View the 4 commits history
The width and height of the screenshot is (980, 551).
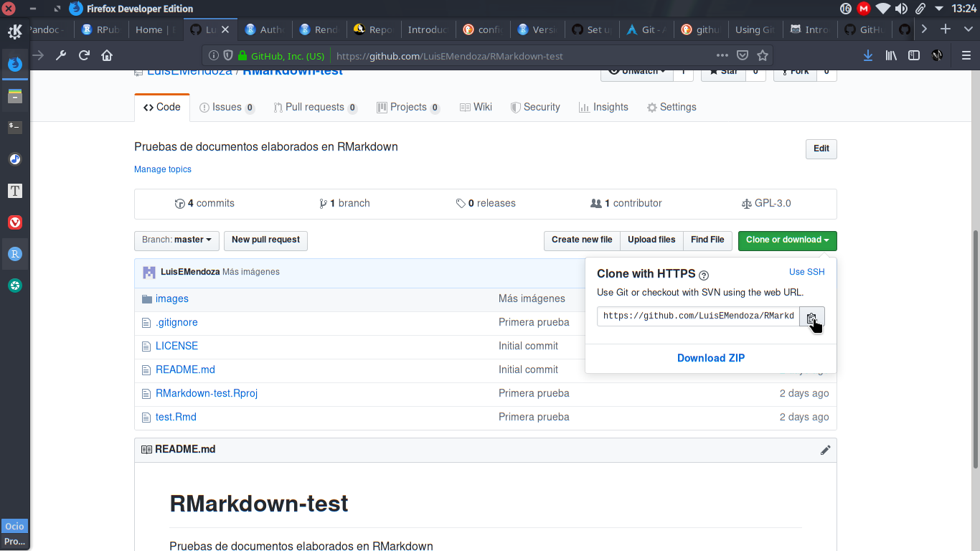coord(204,204)
